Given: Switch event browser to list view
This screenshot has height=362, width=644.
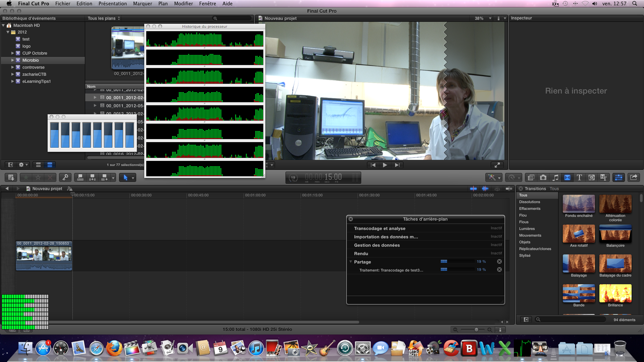Looking at the screenshot, I should (x=50, y=165).
